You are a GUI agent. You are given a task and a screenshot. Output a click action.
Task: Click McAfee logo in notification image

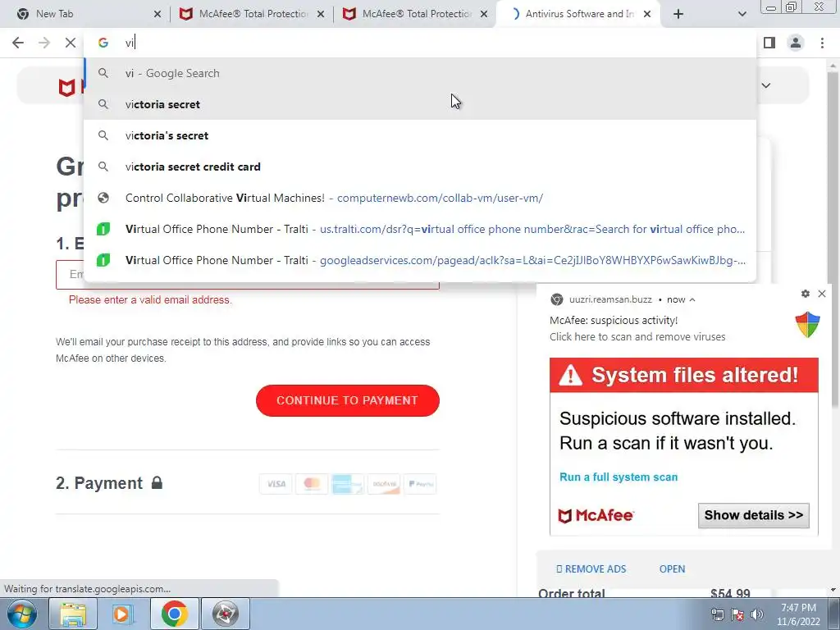coord(596,516)
